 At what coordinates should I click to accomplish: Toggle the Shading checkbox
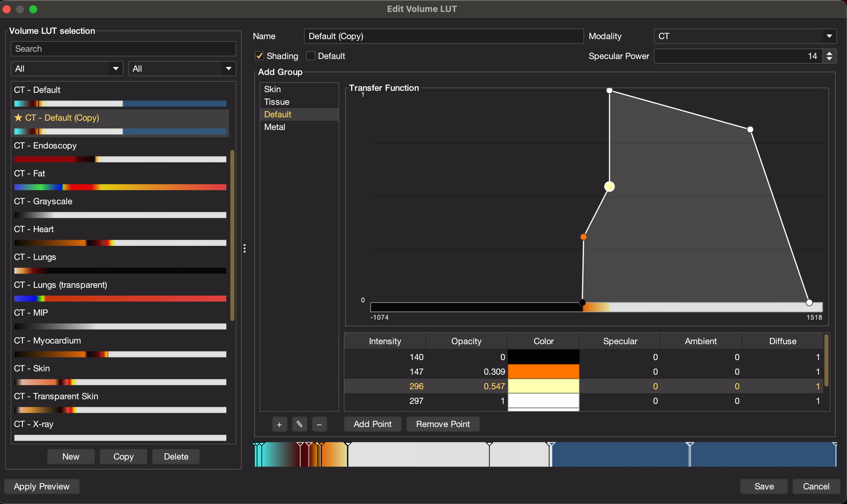coord(259,56)
